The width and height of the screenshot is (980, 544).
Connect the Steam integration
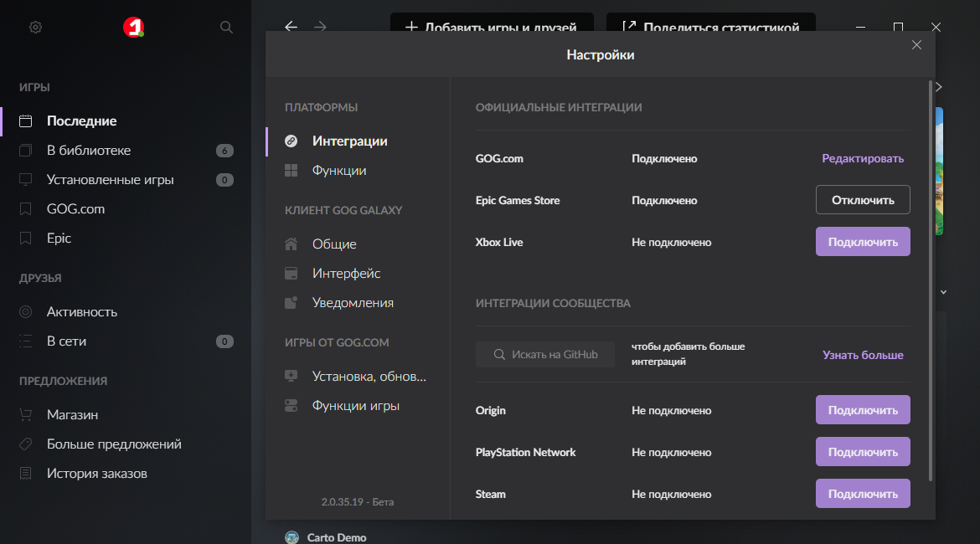[863, 494]
